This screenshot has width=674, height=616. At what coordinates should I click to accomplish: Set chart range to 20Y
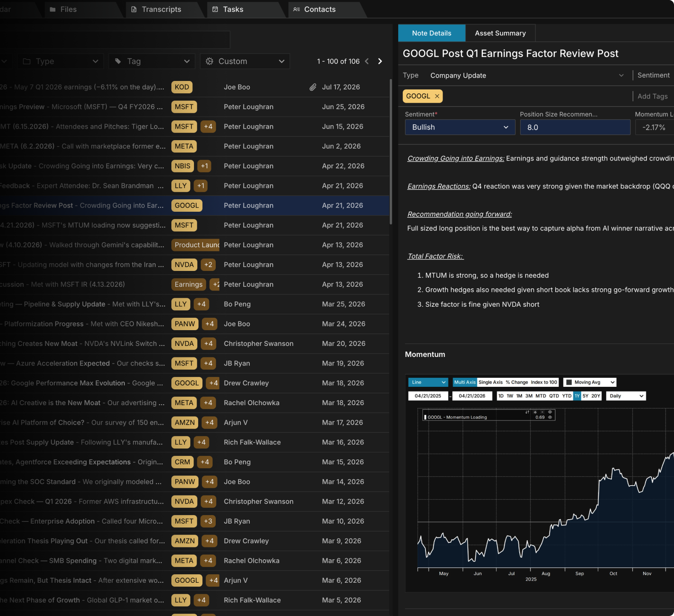coord(596,396)
